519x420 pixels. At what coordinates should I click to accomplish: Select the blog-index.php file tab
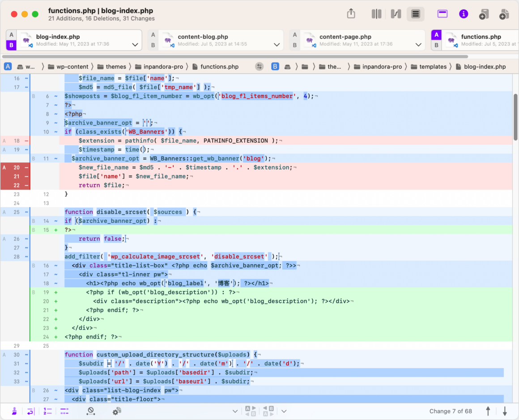(x=74, y=40)
